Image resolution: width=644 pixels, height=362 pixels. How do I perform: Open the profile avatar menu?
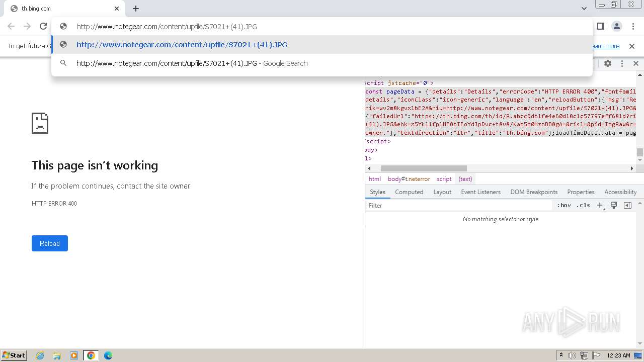[617, 26]
